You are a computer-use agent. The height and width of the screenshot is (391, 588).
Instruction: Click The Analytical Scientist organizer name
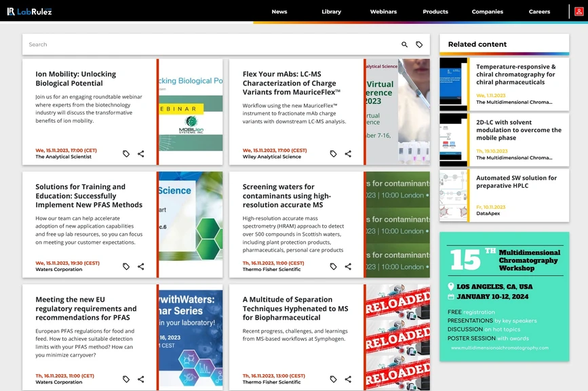(x=63, y=157)
